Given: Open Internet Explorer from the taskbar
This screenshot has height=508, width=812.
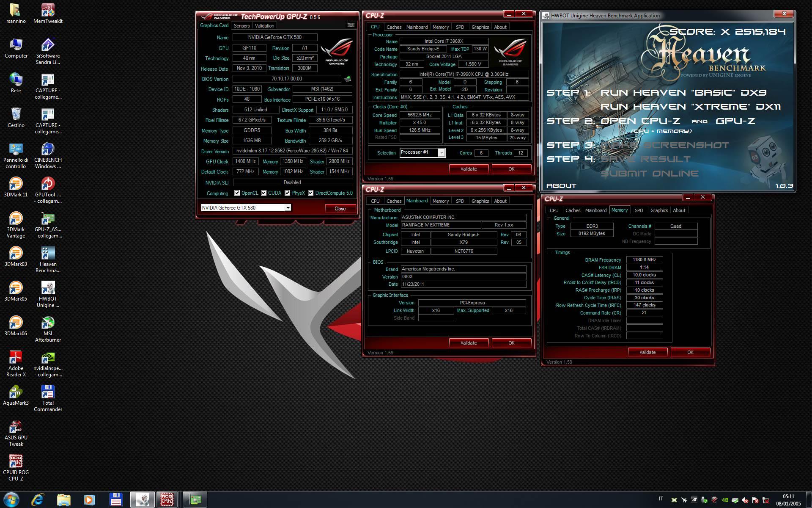Looking at the screenshot, I should (x=38, y=500).
